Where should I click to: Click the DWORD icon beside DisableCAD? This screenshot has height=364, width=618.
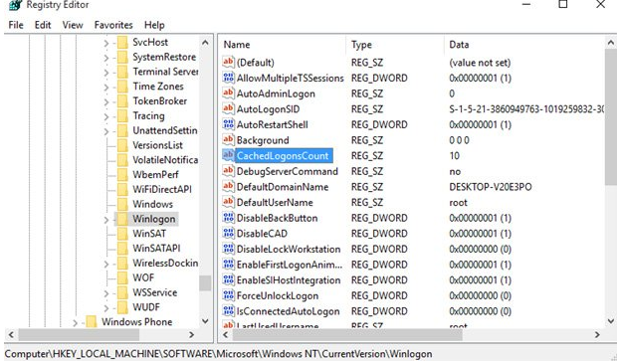tap(228, 233)
